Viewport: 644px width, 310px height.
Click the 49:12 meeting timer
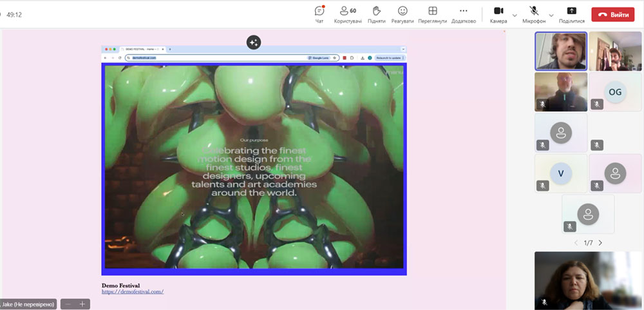pyautogui.click(x=14, y=14)
